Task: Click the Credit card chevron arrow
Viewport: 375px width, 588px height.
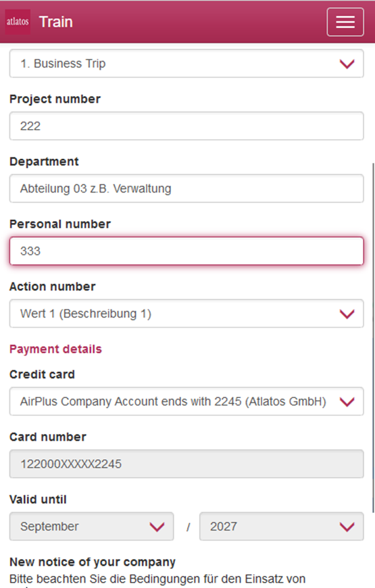Action: (x=347, y=402)
